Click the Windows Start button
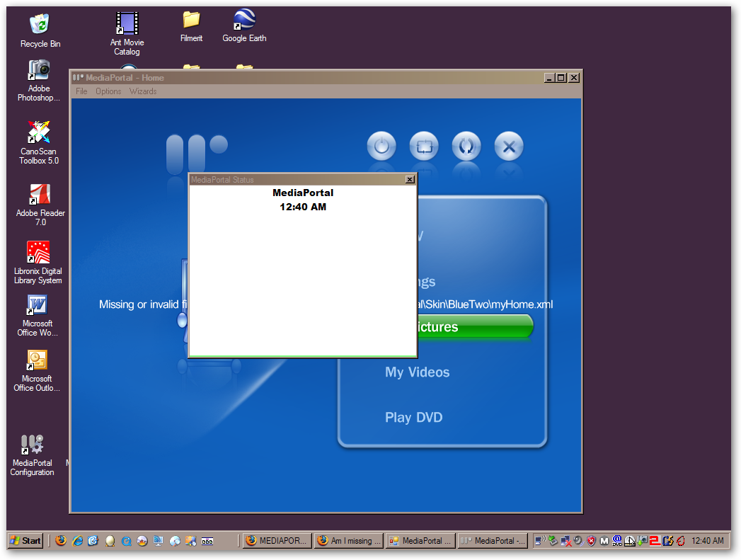This screenshot has height=560, width=741. (25, 541)
